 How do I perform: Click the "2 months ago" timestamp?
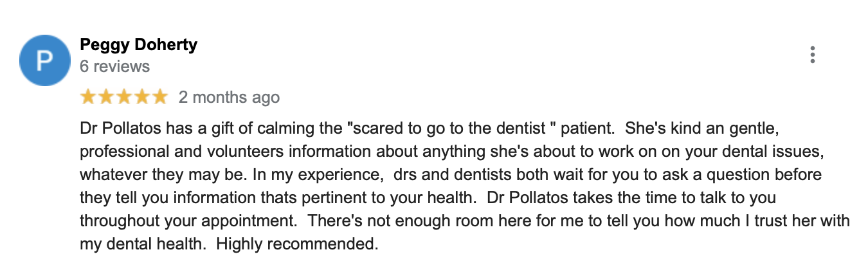pos(229,97)
